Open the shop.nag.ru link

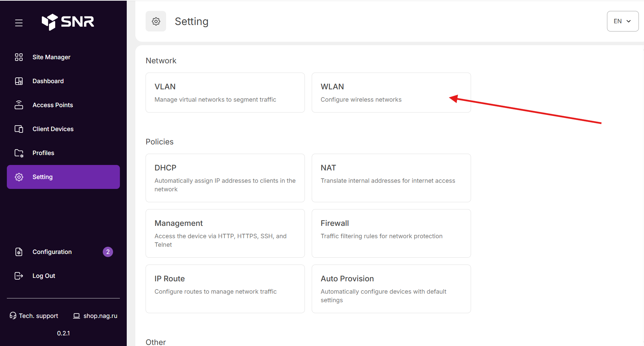click(96, 316)
